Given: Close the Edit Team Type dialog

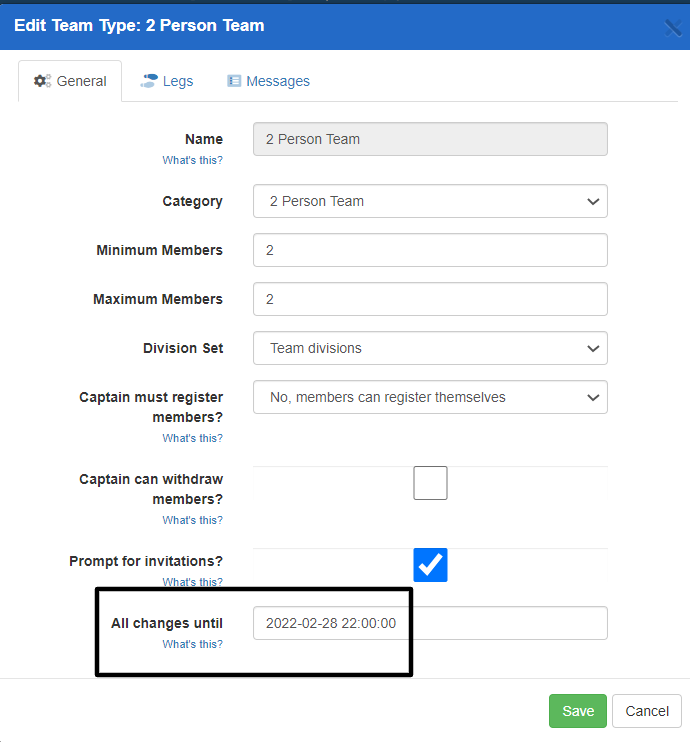Looking at the screenshot, I should pos(673,27).
